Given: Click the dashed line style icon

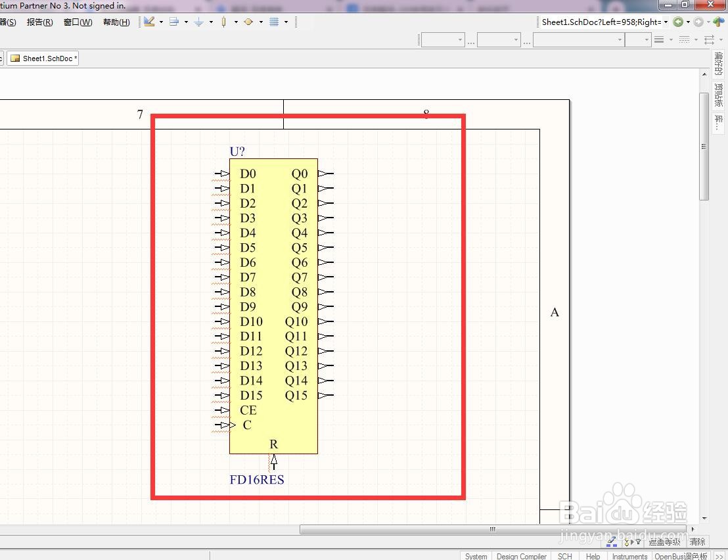Looking at the screenshot, I should pyautogui.click(x=684, y=40).
